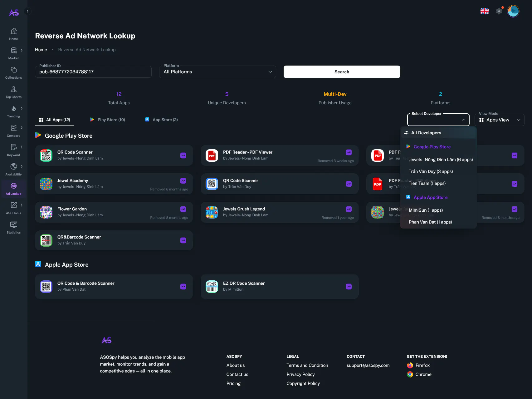Open the Collections sidebar icon
This screenshot has width=532, height=399.
click(x=13, y=70)
